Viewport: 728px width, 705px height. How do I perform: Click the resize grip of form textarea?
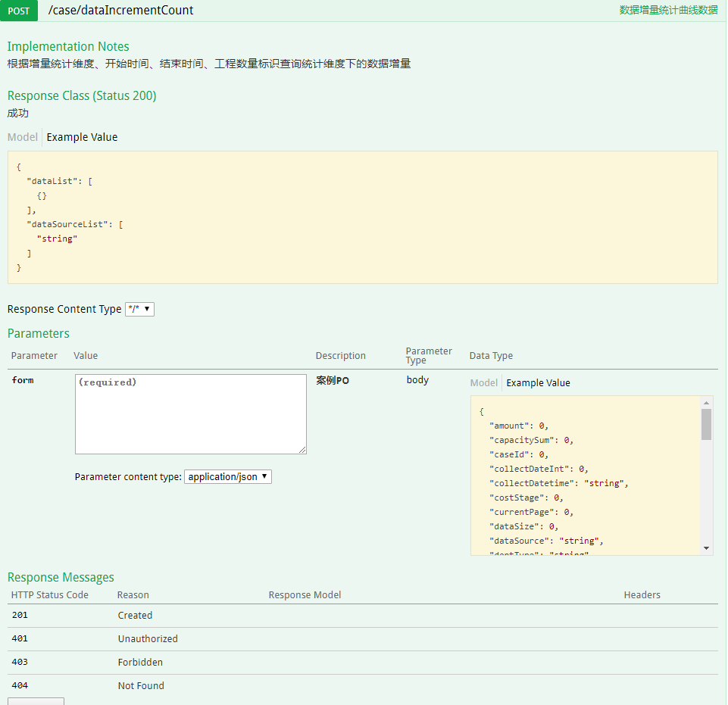tap(302, 450)
